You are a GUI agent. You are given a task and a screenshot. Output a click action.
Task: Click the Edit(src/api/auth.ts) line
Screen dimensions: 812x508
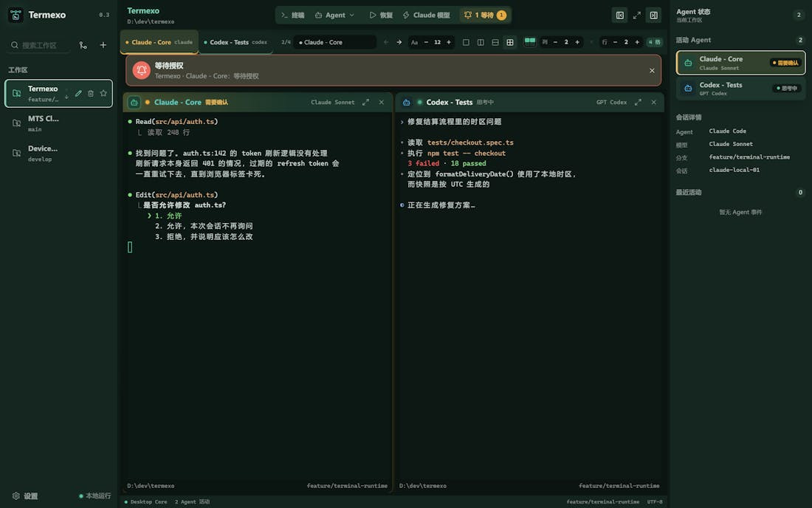(176, 195)
